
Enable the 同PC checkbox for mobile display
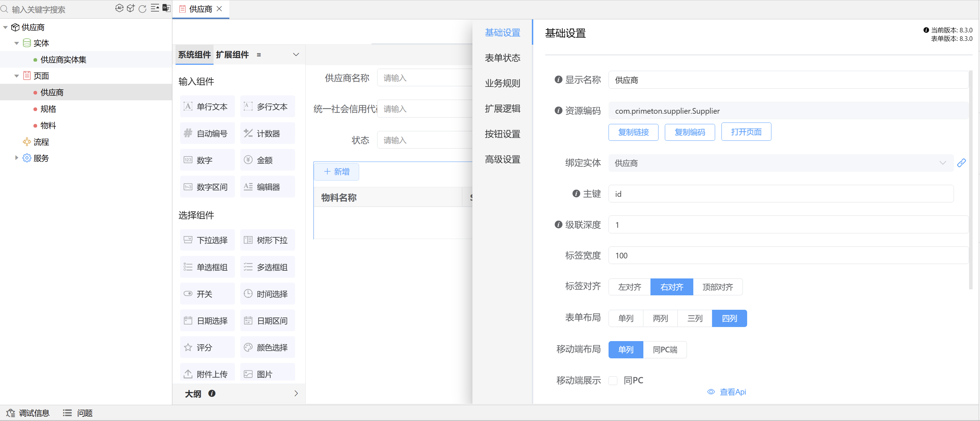[x=613, y=380]
